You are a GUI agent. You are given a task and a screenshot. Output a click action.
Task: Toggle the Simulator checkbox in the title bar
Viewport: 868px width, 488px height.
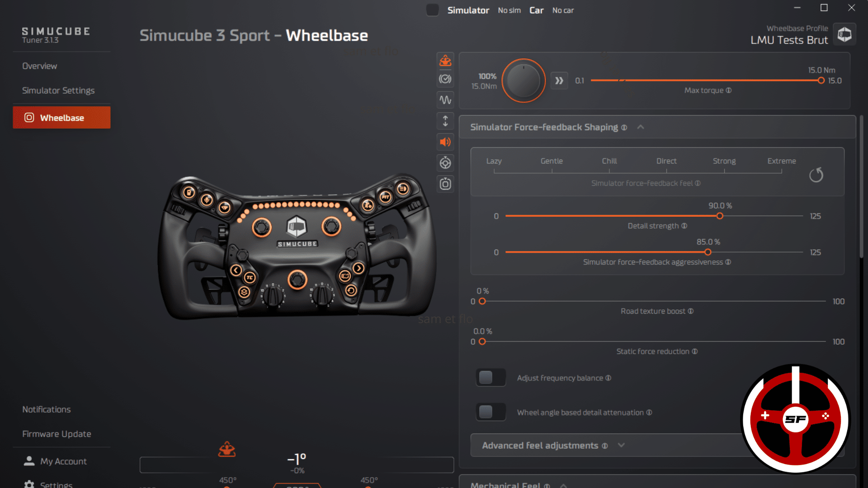[432, 10]
